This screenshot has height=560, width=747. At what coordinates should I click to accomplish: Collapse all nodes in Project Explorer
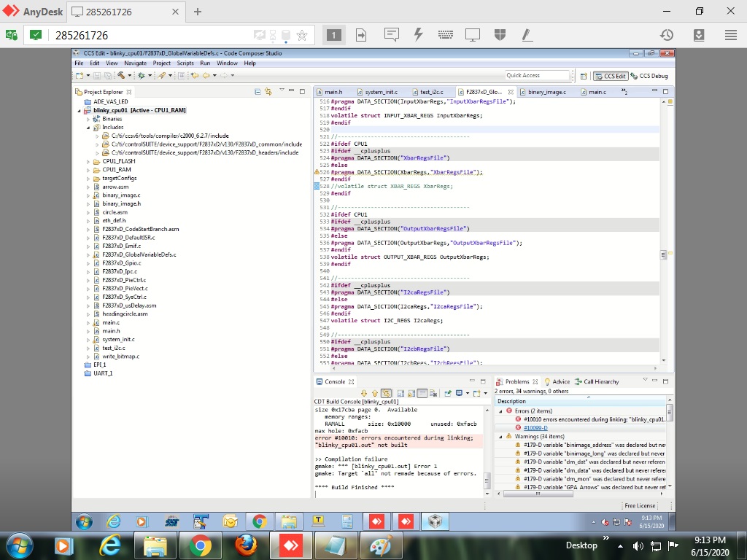click(258, 92)
